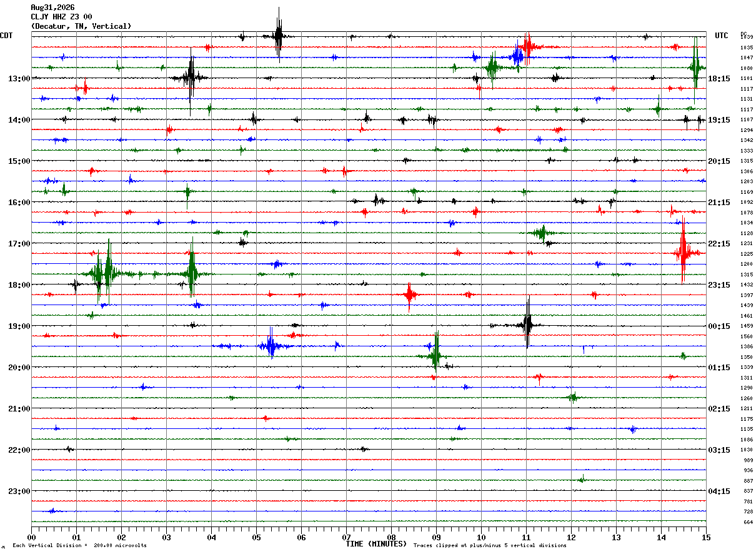The height and width of the screenshot is (554, 756).
Task: Select the 1560 count value
Action: tap(746, 336)
